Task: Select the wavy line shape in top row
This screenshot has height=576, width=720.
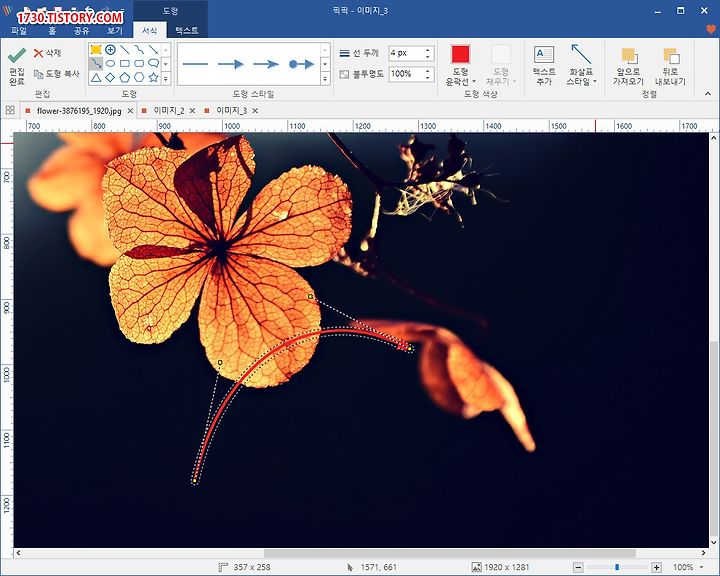Action: click(x=139, y=50)
